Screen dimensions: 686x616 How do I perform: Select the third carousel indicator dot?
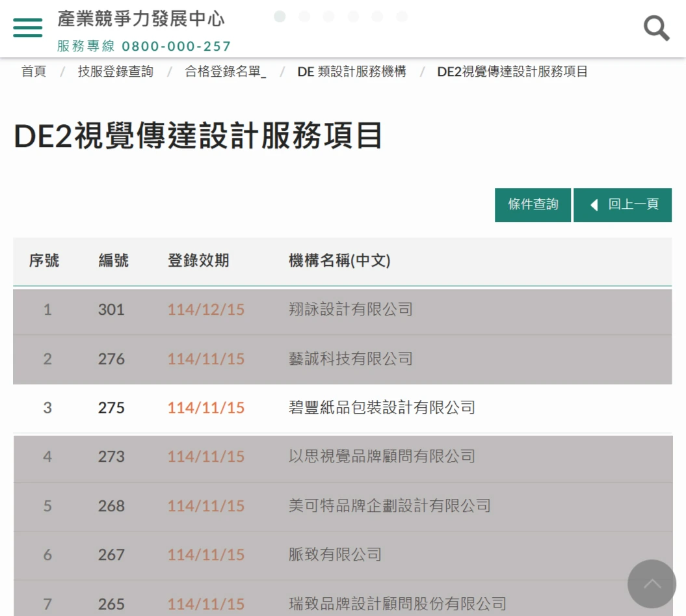[x=328, y=16]
